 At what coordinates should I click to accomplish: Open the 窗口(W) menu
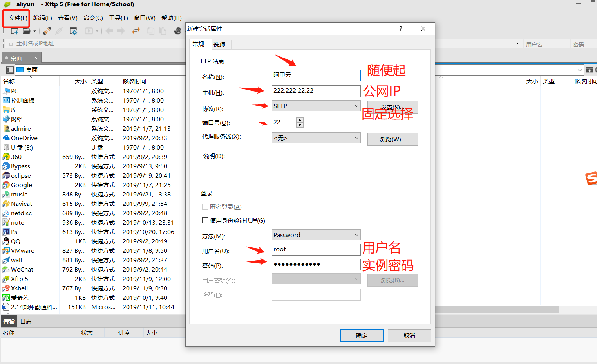click(x=145, y=18)
